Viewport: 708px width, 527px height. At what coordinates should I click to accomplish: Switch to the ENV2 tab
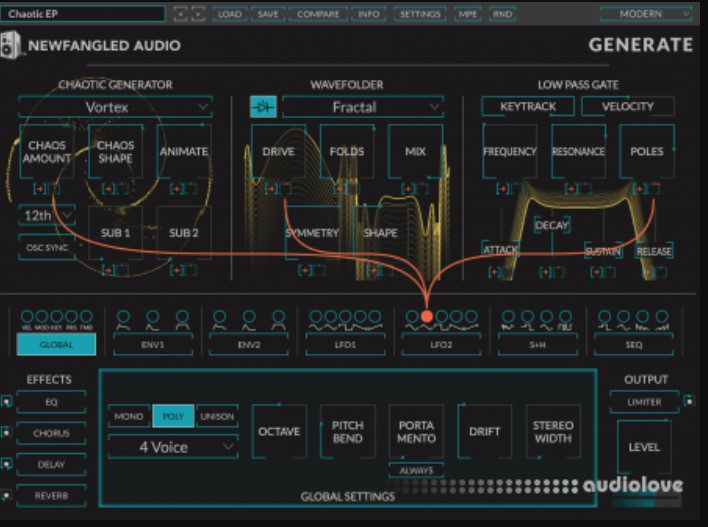pos(249,345)
